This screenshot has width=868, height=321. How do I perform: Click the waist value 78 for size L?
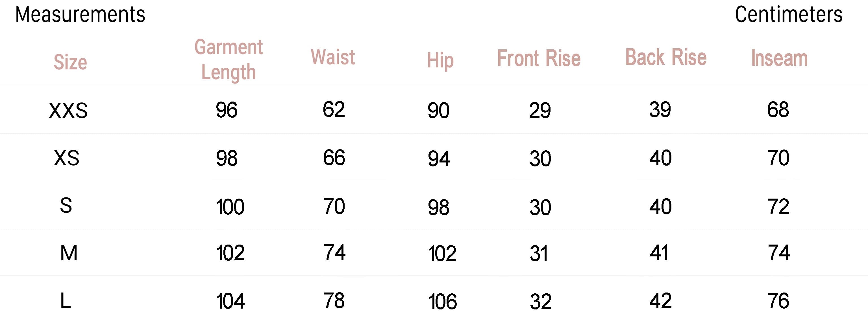(334, 300)
